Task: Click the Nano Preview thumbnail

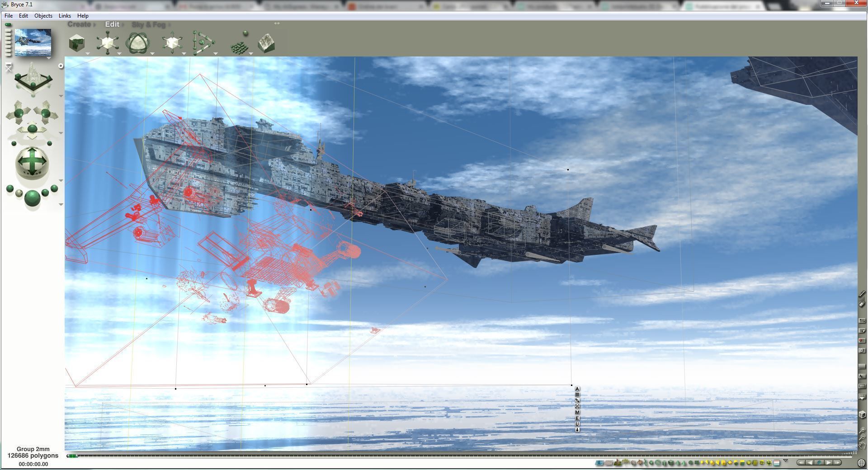Action: (33, 42)
